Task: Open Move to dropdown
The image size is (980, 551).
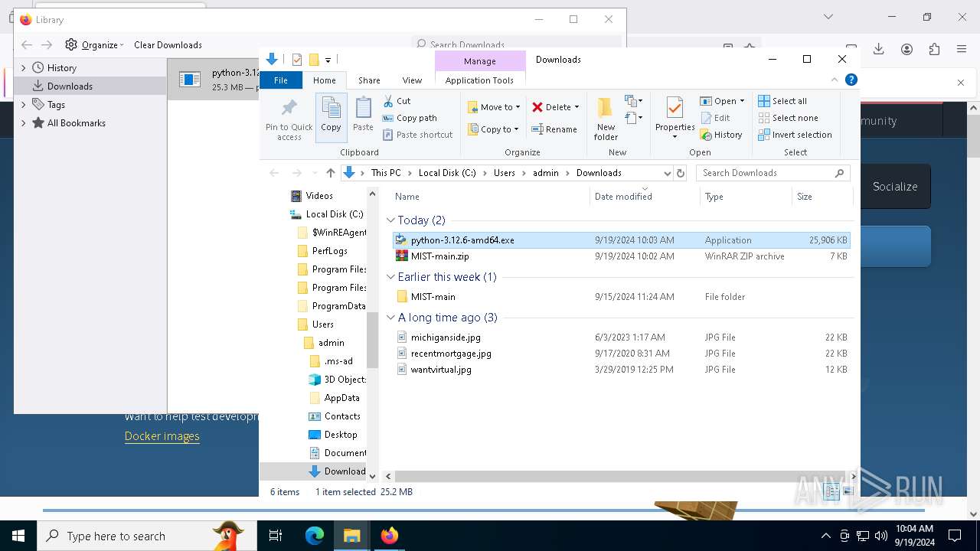Action: click(x=494, y=107)
